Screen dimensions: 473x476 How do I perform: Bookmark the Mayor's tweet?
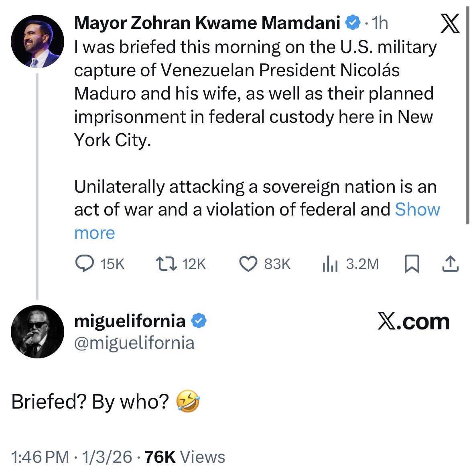[x=412, y=264]
